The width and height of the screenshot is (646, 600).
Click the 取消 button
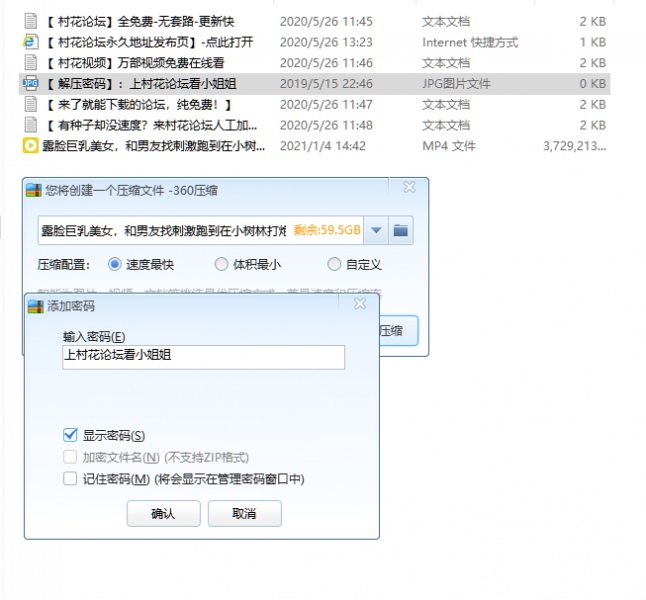click(245, 513)
